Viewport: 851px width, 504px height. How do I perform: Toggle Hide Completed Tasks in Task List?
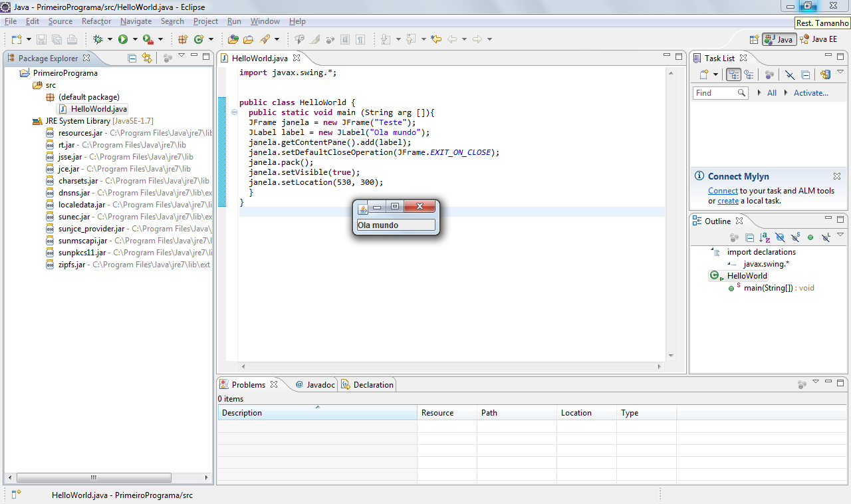coord(789,74)
